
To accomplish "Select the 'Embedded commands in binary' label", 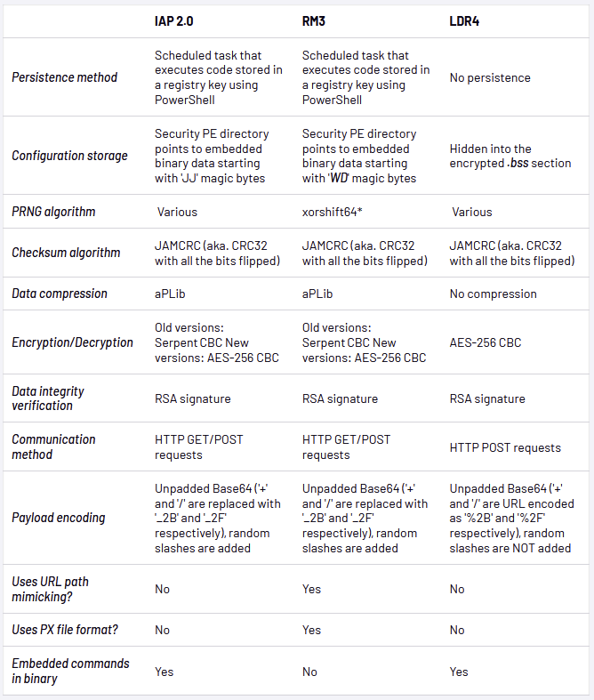I will (70, 671).
